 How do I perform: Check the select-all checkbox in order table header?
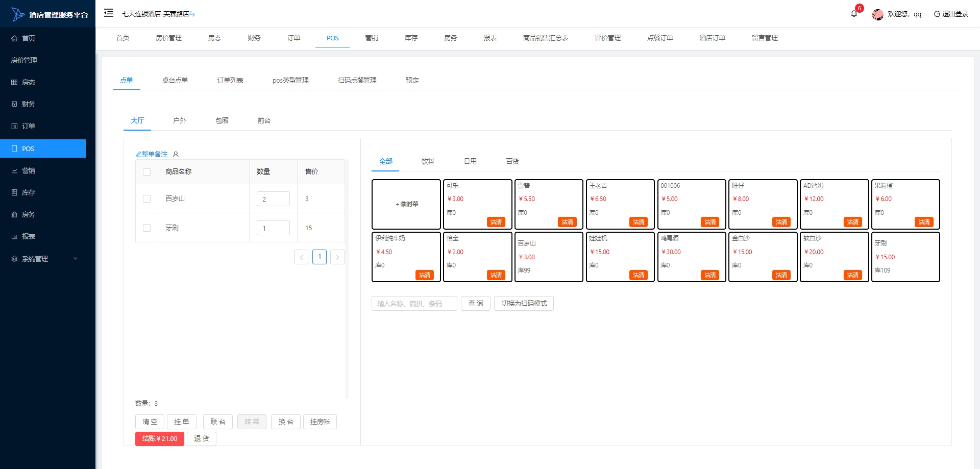[x=147, y=172]
